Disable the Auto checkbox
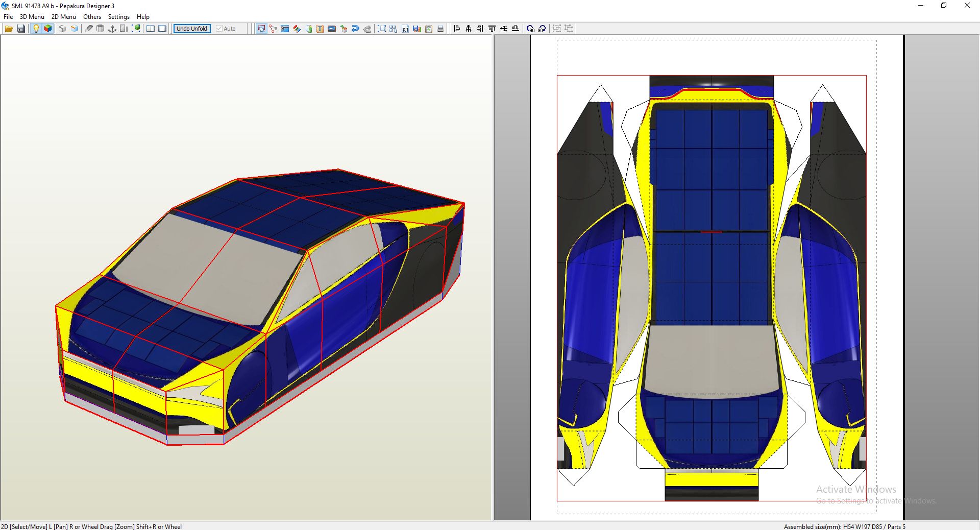 219,29
